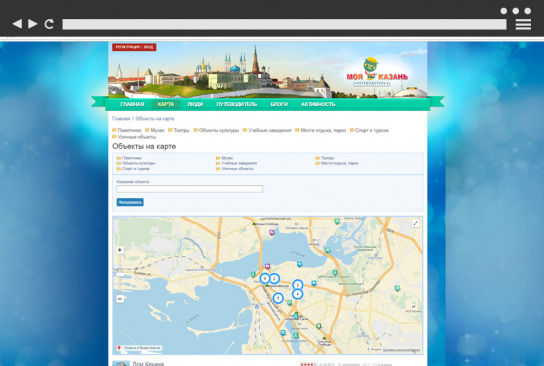Click the browser forward arrow

(x=33, y=24)
